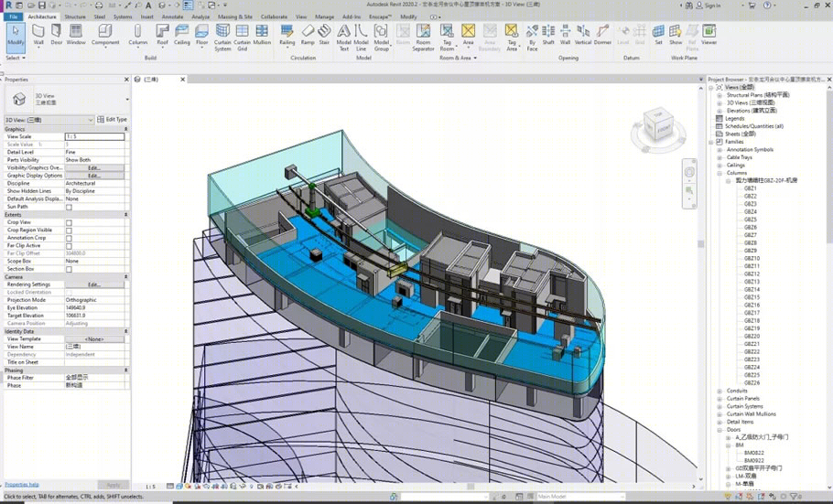Toggle the Far Clip Active checkbox
The width and height of the screenshot is (833, 504).
pyautogui.click(x=69, y=246)
